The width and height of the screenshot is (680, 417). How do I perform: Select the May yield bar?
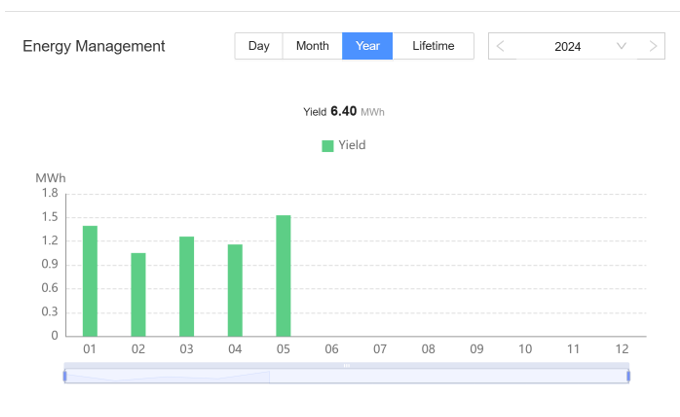pos(283,276)
